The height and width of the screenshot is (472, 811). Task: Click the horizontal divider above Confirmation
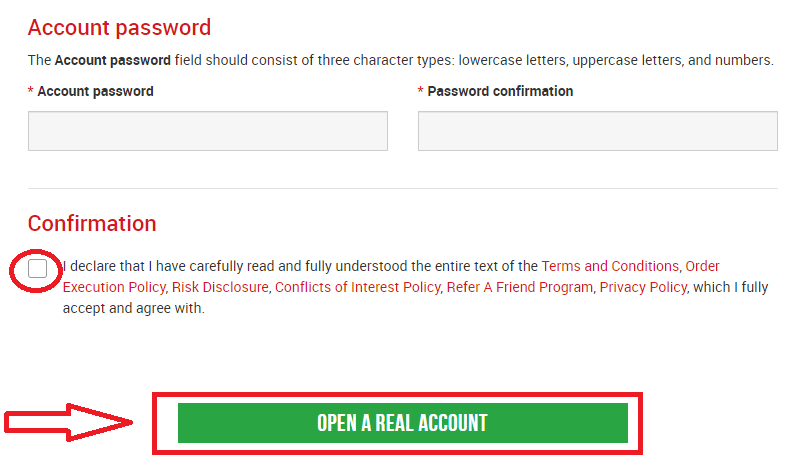pyautogui.click(x=403, y=188)
